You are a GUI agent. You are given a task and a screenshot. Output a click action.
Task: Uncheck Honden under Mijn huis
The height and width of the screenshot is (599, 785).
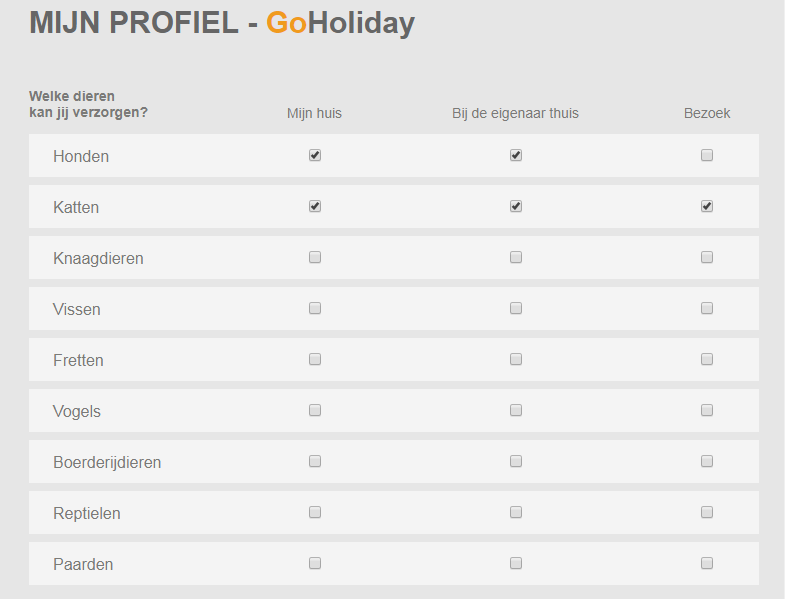pos(315,155)
